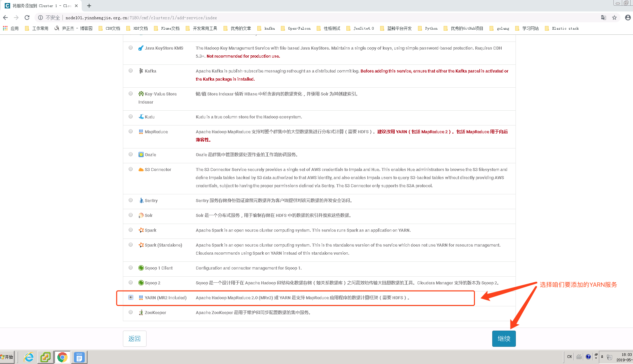Select the YARN (MR2 Included) radio button

[x=131, y=298]
